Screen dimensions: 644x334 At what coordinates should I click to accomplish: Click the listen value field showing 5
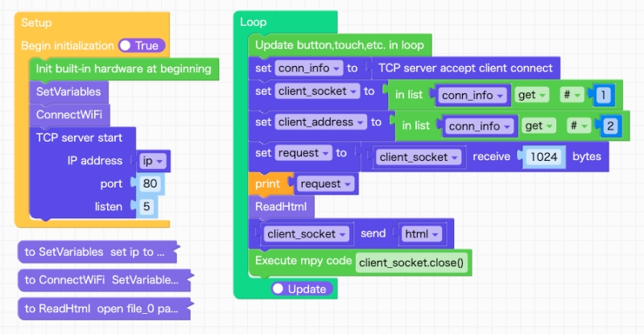coord(146,207)
